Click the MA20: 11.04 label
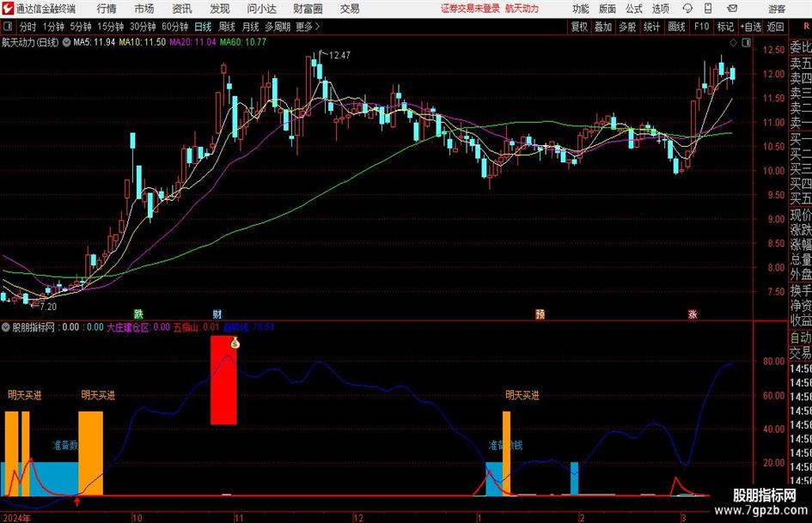 coord(192,42)
